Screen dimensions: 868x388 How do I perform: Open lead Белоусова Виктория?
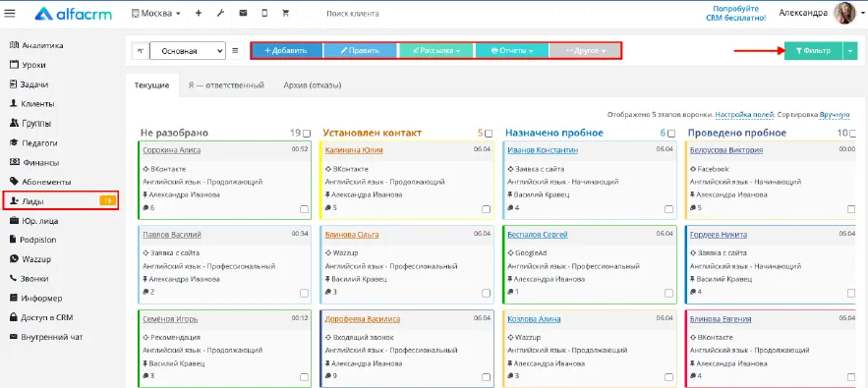click(x=726, y=150)
